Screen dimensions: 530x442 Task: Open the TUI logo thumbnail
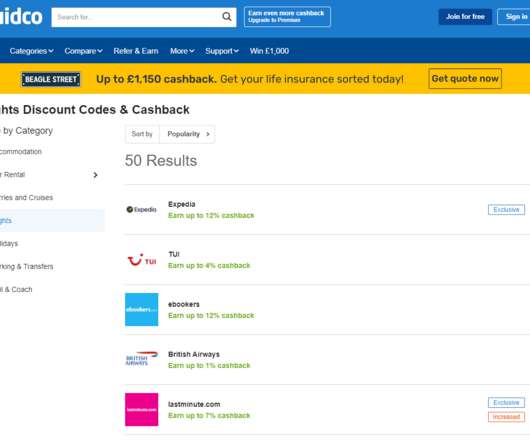[x=141, y=260]
